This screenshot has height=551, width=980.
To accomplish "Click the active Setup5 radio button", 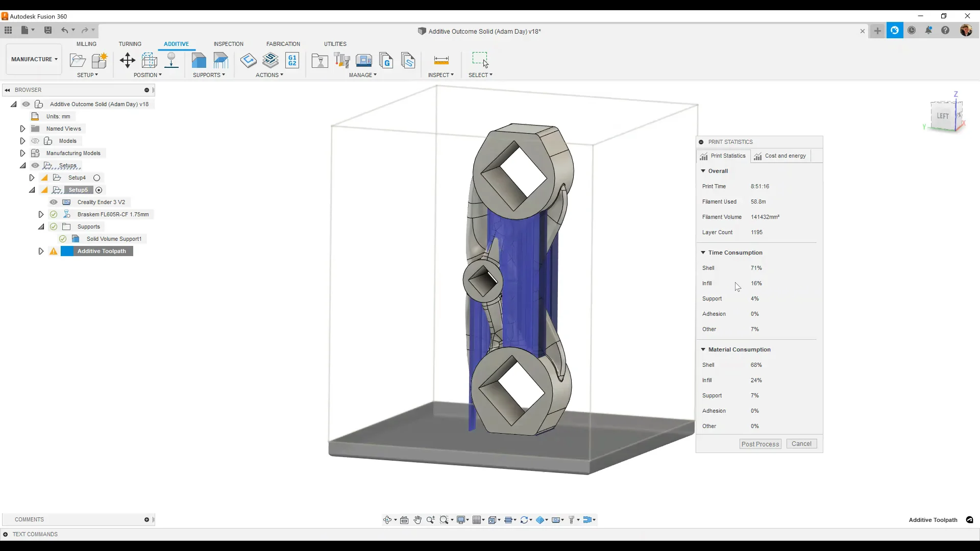I will pos(99,190).
